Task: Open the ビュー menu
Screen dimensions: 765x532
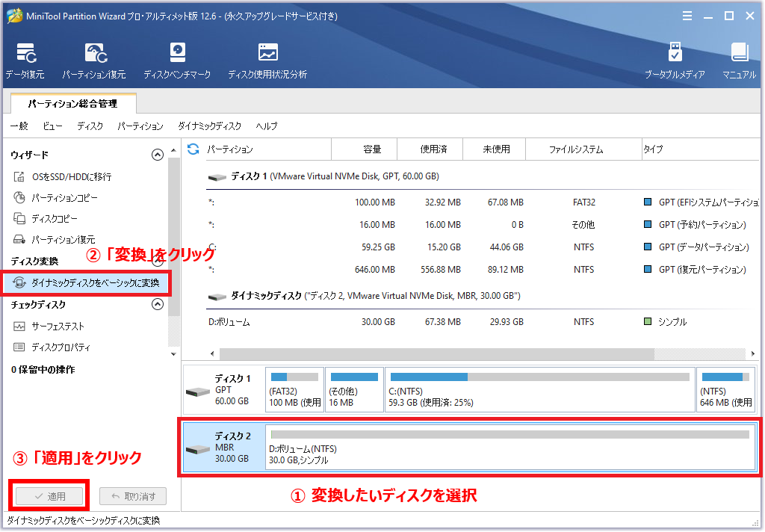Action: tap(53, 126)
